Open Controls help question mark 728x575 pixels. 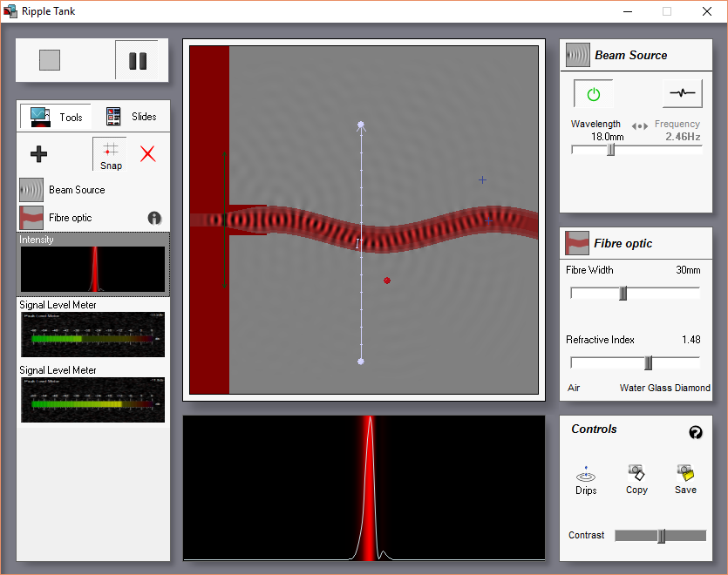(695, 432)
